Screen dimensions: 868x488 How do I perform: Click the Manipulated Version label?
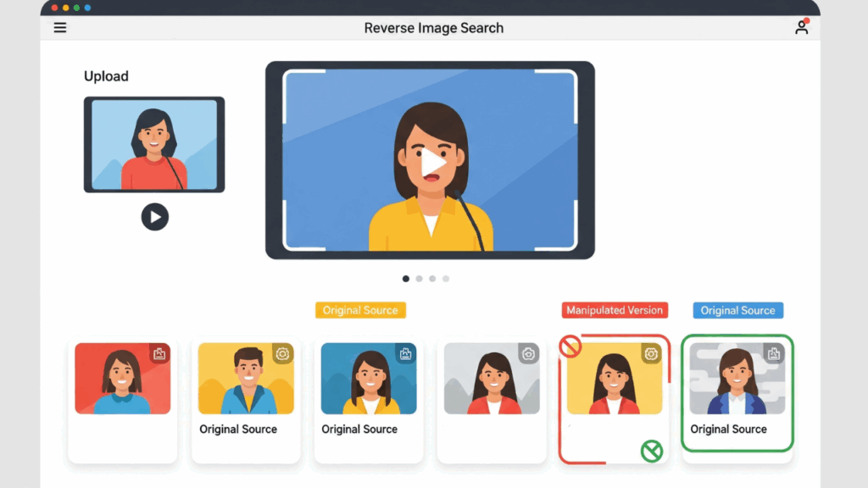(614, 310)
